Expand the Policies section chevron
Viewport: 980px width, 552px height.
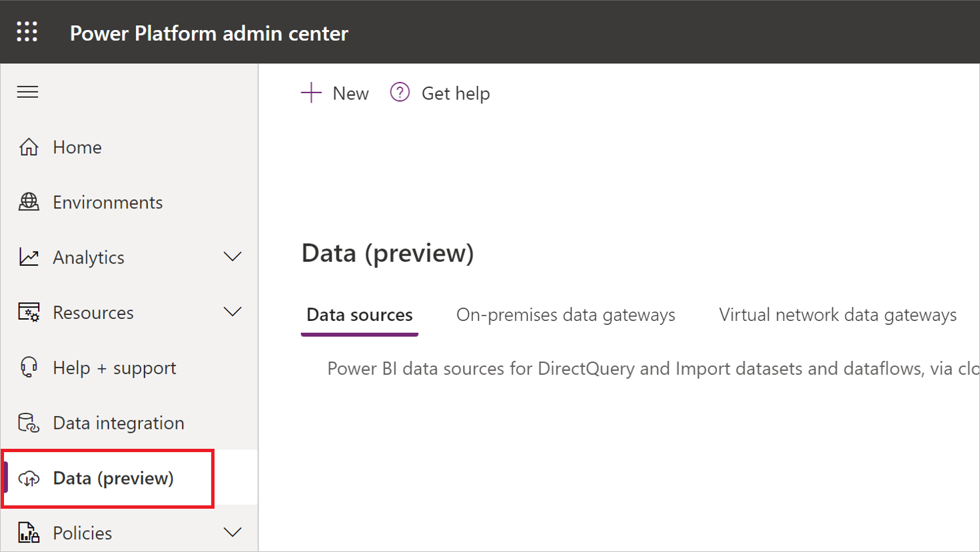(233, 533)
